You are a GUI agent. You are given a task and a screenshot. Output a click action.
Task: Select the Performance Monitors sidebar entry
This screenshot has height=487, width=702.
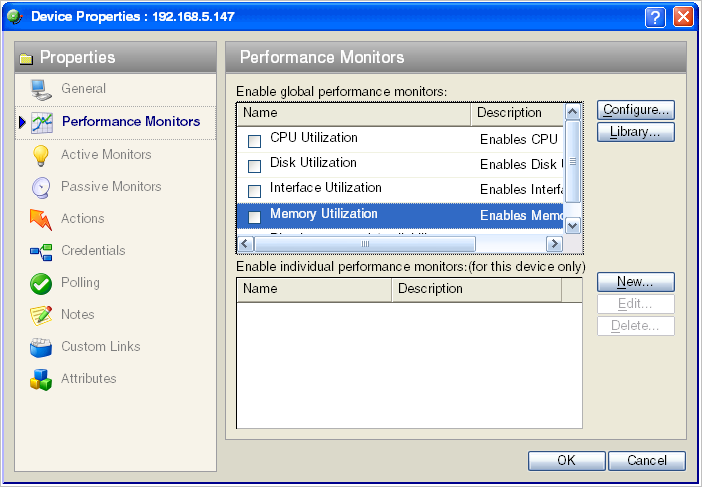(116, 123)
